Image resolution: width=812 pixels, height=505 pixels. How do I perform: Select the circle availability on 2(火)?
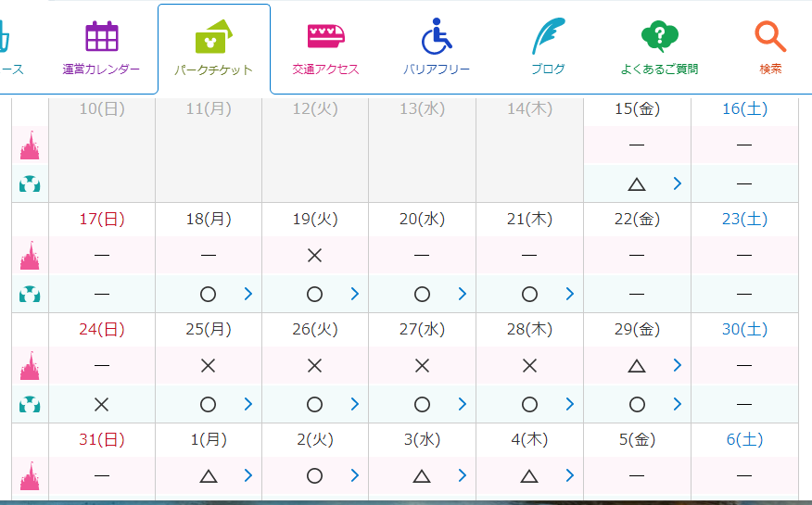click(x=314, y=475)
